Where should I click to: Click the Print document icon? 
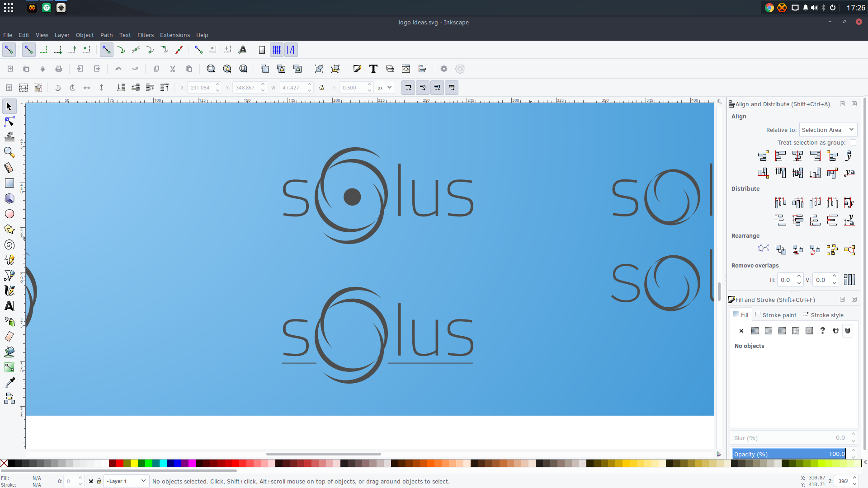(x=59, y=69)
